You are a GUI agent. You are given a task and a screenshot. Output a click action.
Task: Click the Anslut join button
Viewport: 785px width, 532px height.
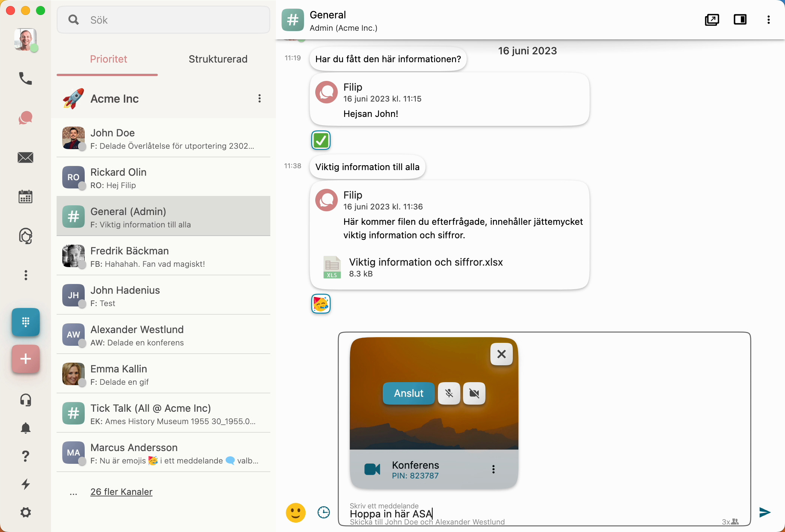coord(408,393)
